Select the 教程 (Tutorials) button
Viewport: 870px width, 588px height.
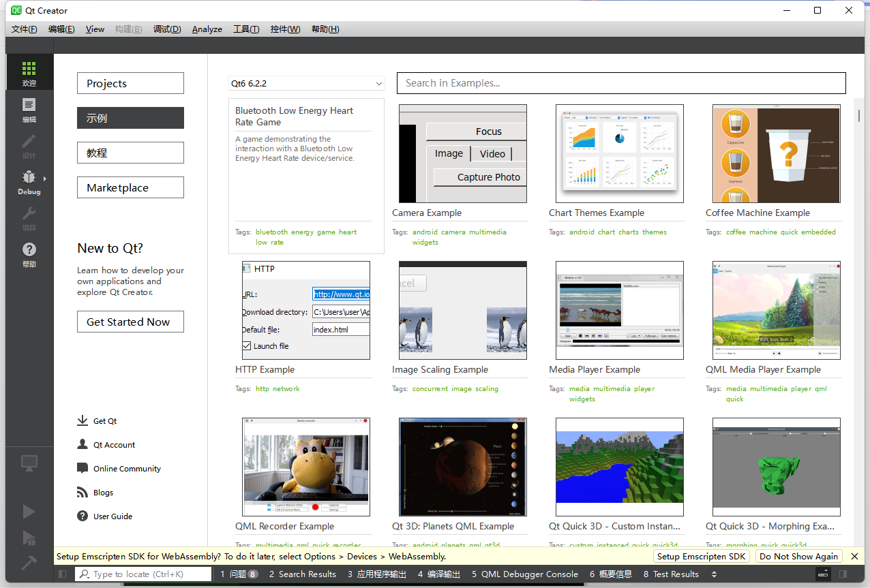(130, 153)
